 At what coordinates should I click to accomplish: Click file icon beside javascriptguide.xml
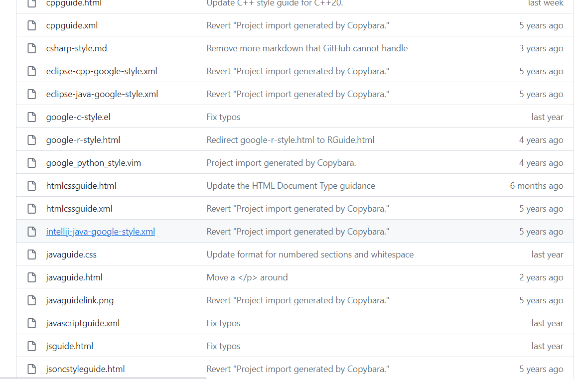point(32,323)
